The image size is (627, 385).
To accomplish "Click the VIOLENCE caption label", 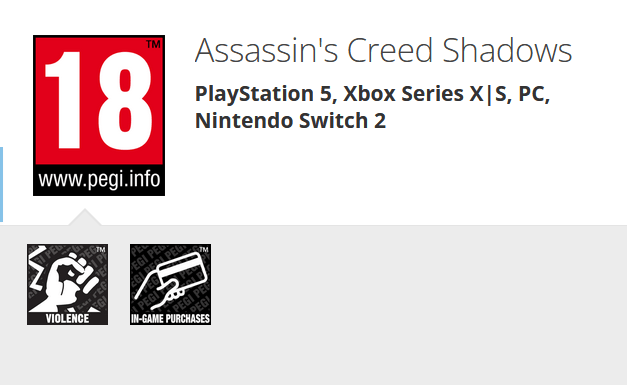I will 68,319.
